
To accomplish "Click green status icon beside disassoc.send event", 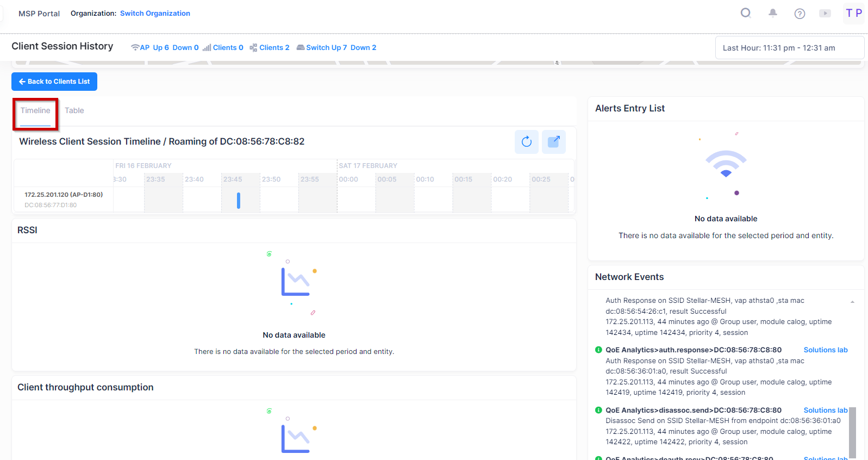I will click(598, 411).
